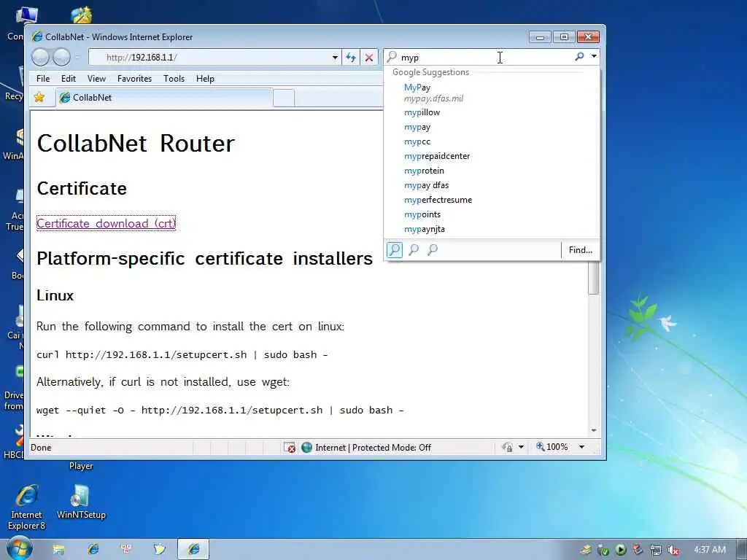Image resolution: width=747 pixels, height=560 pixels.
Task: Select the myprepaidcenter suggestion
Action: pyautogui.click(x=492, y=156)
